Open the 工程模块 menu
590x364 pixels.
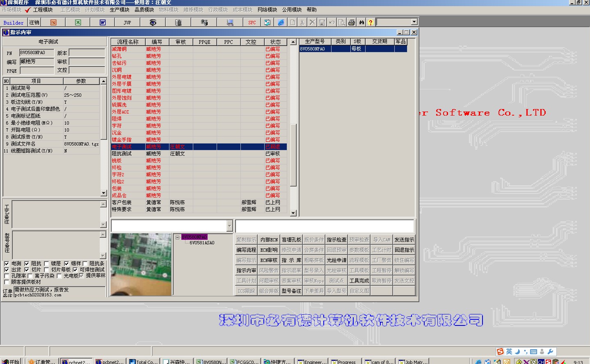pos(43,9)
